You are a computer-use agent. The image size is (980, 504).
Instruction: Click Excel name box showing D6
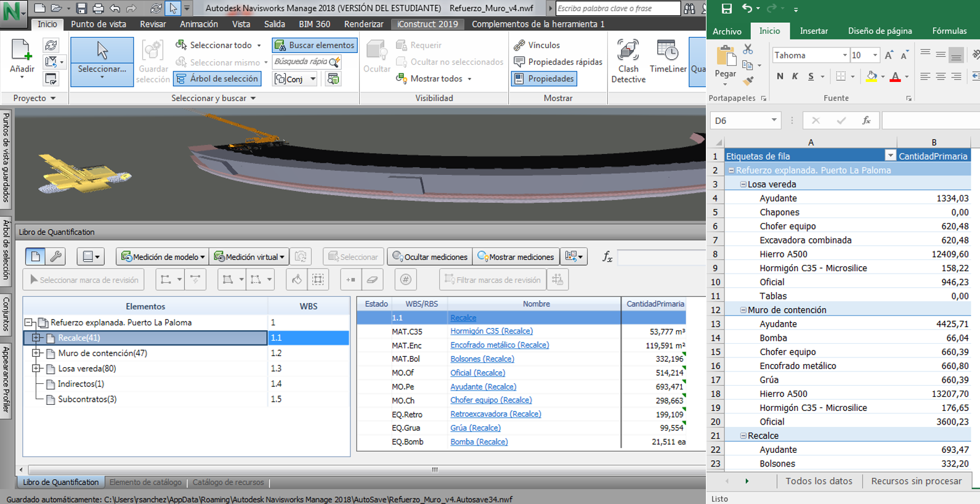745,121
